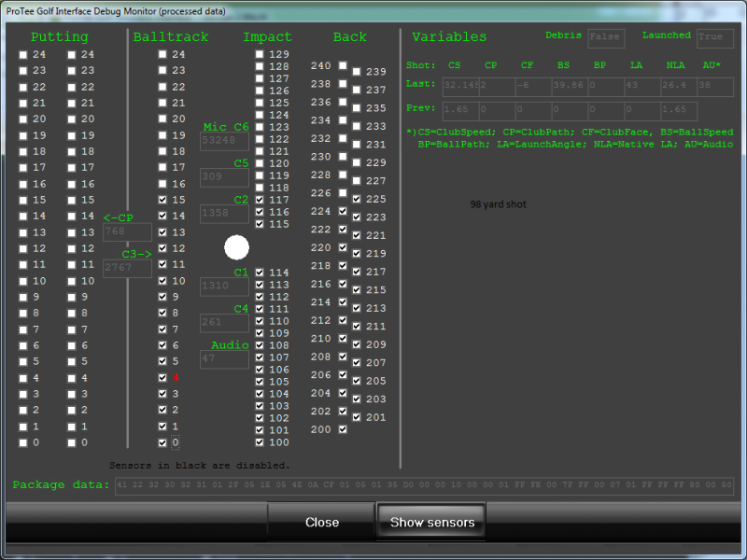Click the Show sensors button
The height and width of the screenshot is (560, 747).
click(432, 522)
